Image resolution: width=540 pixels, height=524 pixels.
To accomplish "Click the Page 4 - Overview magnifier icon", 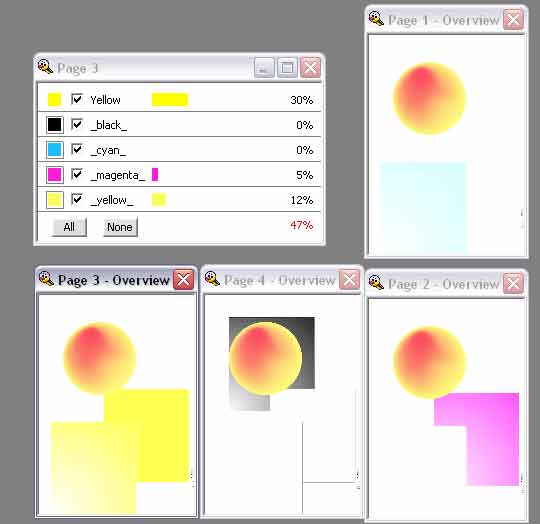I will click(x=212, y=279).
